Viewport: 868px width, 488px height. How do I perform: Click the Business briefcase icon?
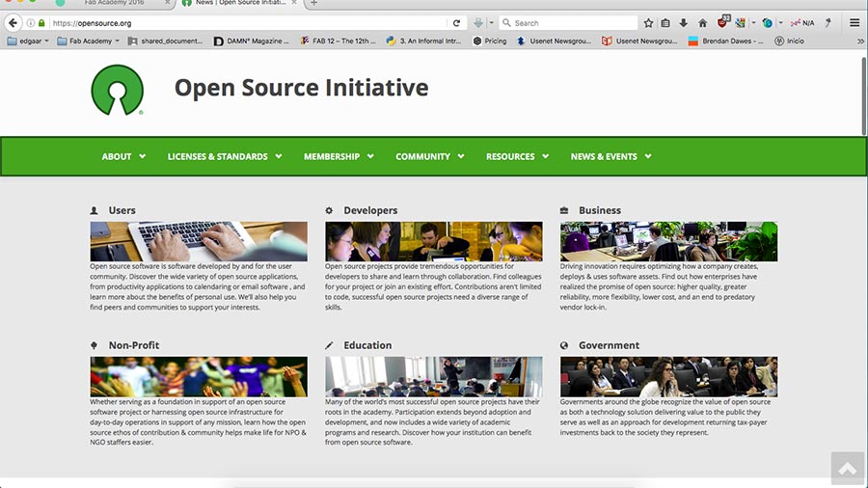[x=564, y=210]
